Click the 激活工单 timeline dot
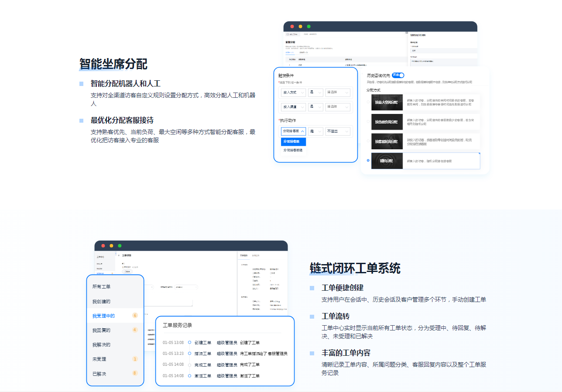 coord(189,376)
